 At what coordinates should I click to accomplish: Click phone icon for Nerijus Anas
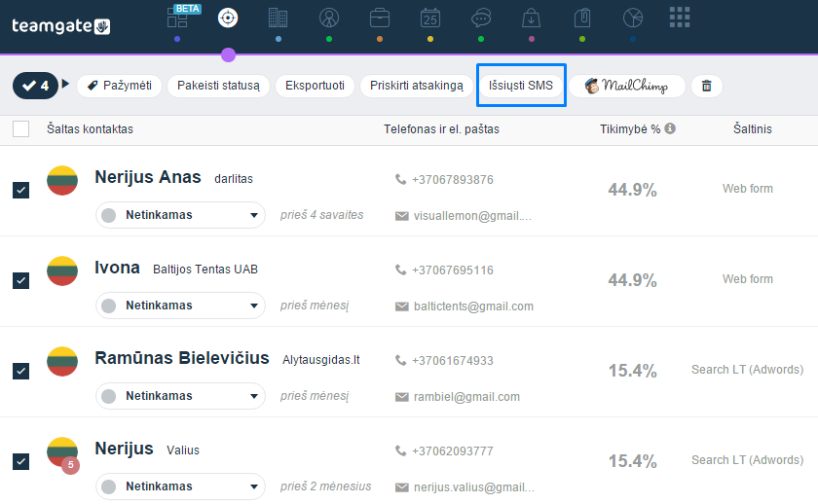(400, 179)
